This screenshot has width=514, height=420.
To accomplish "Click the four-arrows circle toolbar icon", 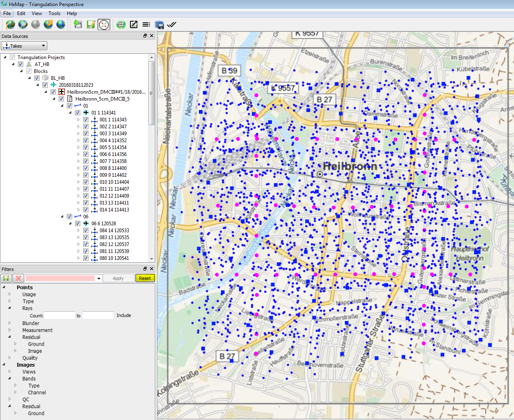I will pyautogui.click(x=104, y=24).
